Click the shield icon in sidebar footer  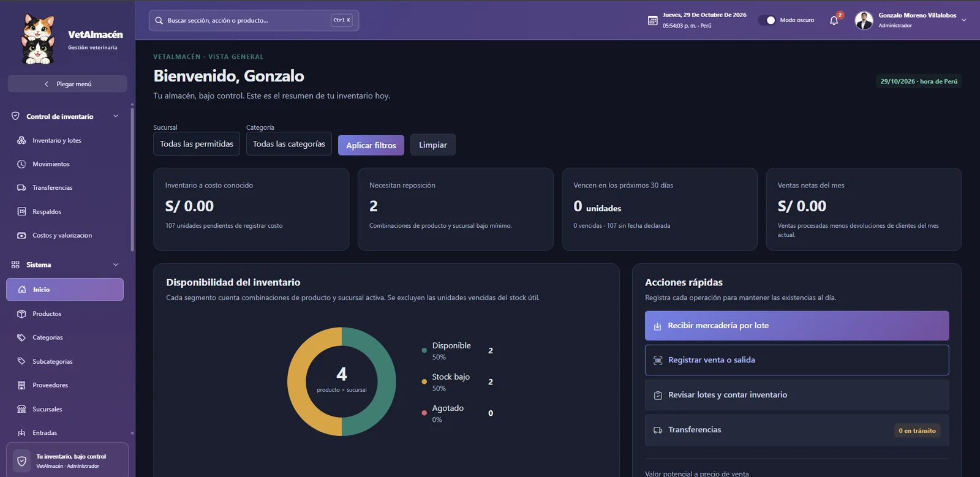coord(22,461)
